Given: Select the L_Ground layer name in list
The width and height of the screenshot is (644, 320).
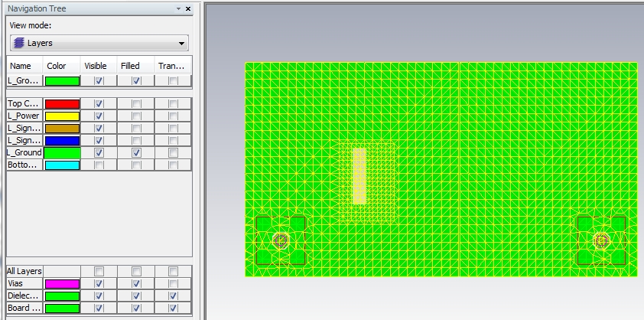Looking at the screenshot, I should pos(24,152).
